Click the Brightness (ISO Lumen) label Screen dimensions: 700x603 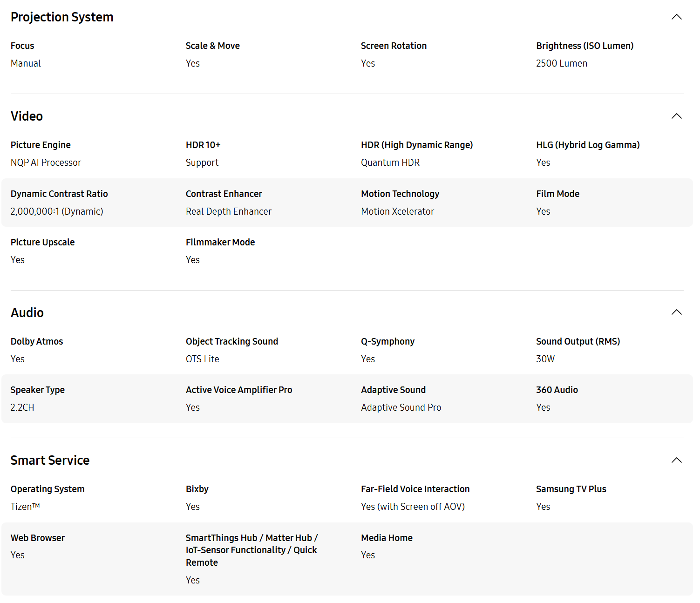coord(584,46)
